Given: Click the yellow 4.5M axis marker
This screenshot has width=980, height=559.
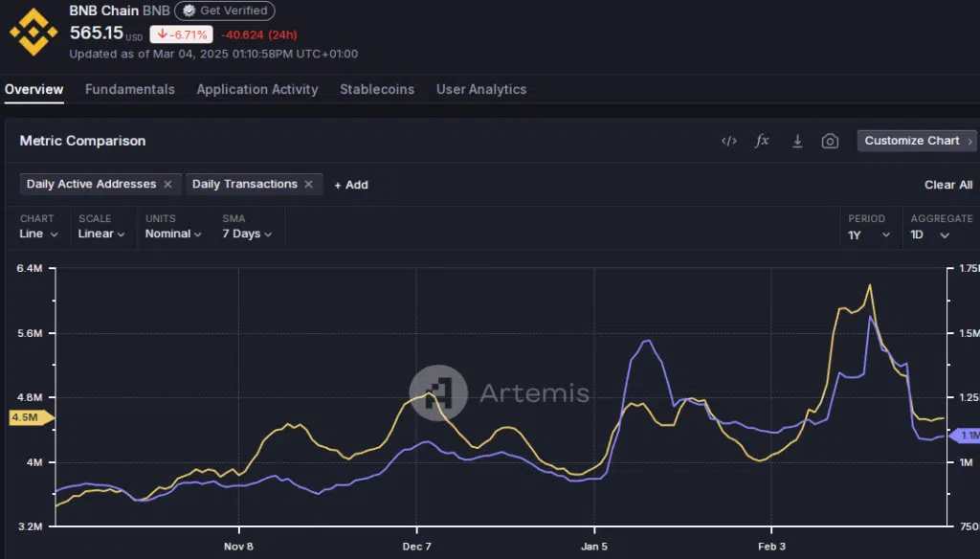Looking at the screenshot, I should 32,417.
